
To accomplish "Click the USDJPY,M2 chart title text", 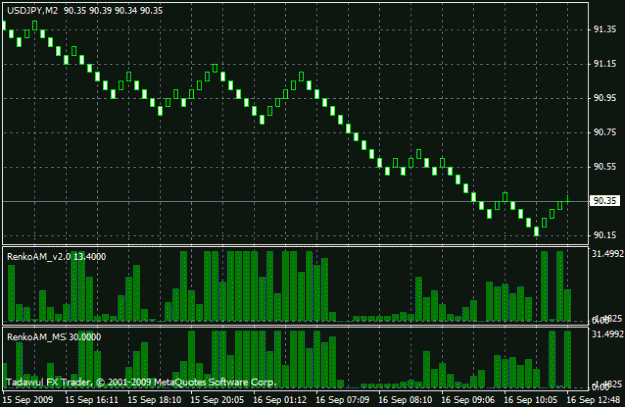I will 33,11.
